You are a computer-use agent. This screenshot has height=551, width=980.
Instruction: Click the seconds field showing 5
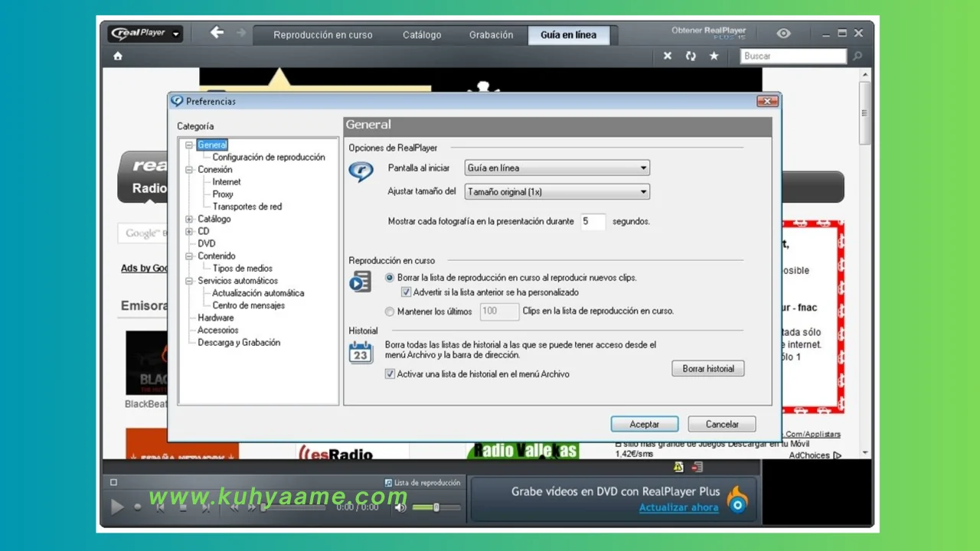point(593,221)
